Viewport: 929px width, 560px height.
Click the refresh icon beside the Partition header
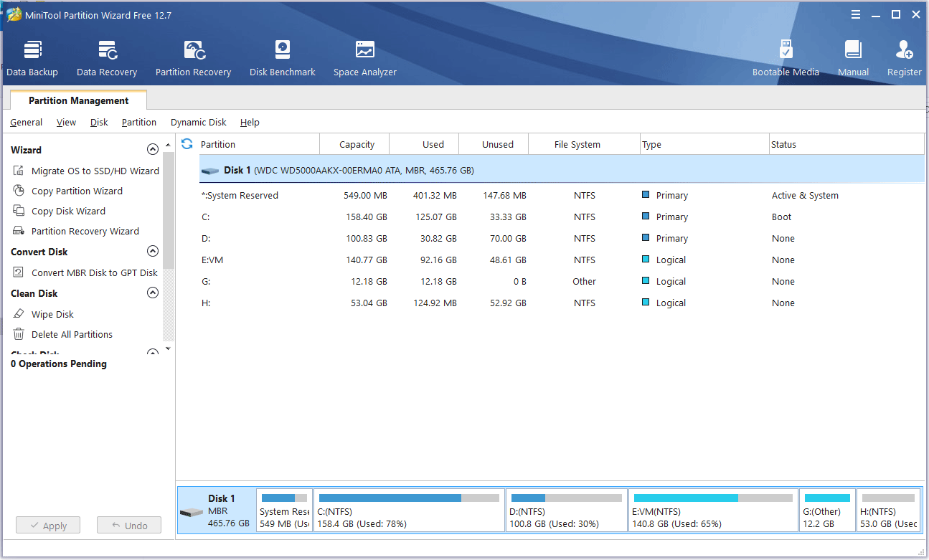[187, 144]
